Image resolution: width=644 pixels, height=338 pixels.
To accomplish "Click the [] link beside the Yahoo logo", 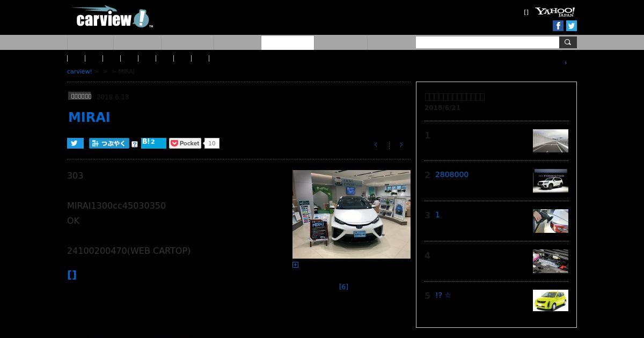I will (x=526, y=12).
